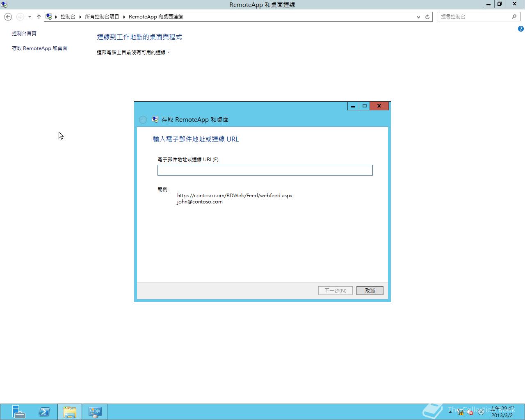Click the network warning tray icon
Image resolution: width=525 pixels, height=420 pixels.
[x=460, y=412]
